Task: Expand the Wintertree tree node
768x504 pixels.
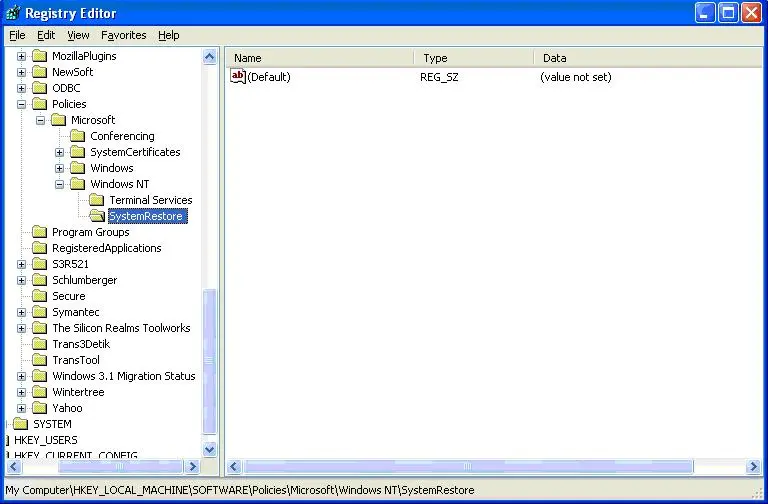Action: [x=22, y=392]
